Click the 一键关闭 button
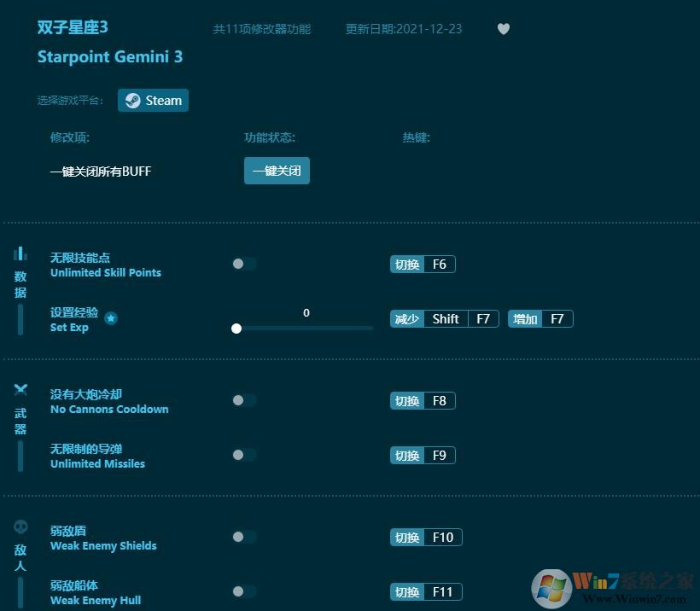700x611 pixels. tap(277, 171)
